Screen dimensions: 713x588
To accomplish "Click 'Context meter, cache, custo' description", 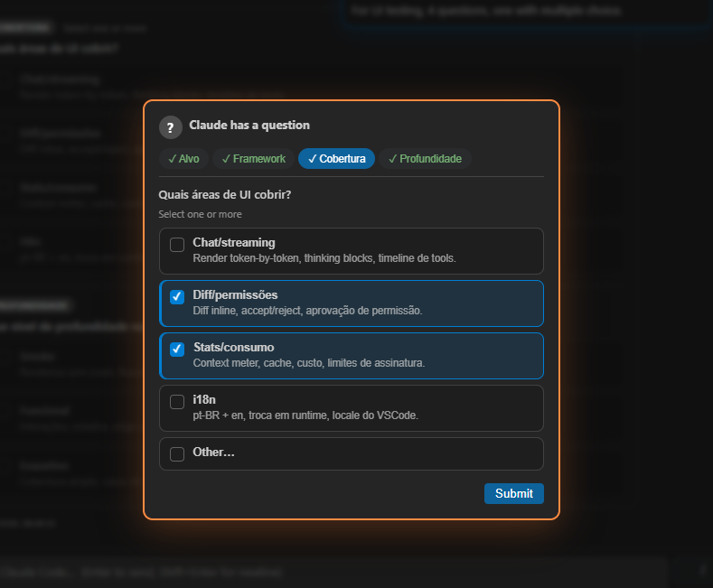I will [x=309, y=362].
